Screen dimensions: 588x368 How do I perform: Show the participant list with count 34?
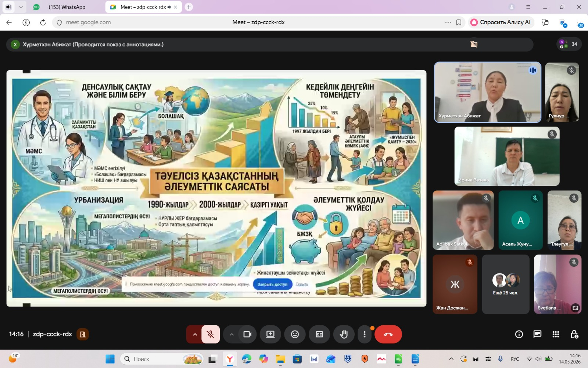[569, 44]
